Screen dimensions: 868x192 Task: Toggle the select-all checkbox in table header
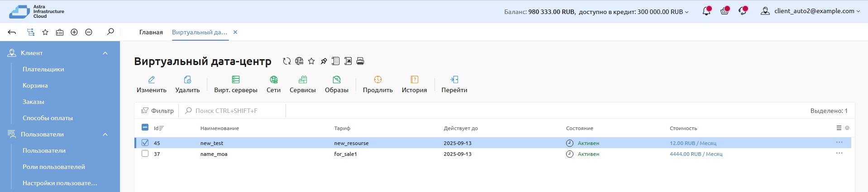[145, 127]
